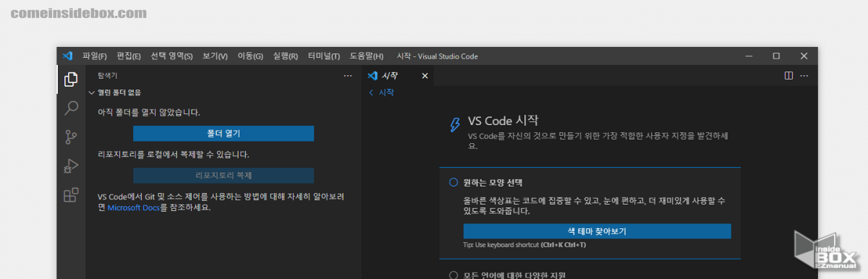Close the 시작 editor tab
This screenshot has height=279, width=868.
click(x=425, y=75)
